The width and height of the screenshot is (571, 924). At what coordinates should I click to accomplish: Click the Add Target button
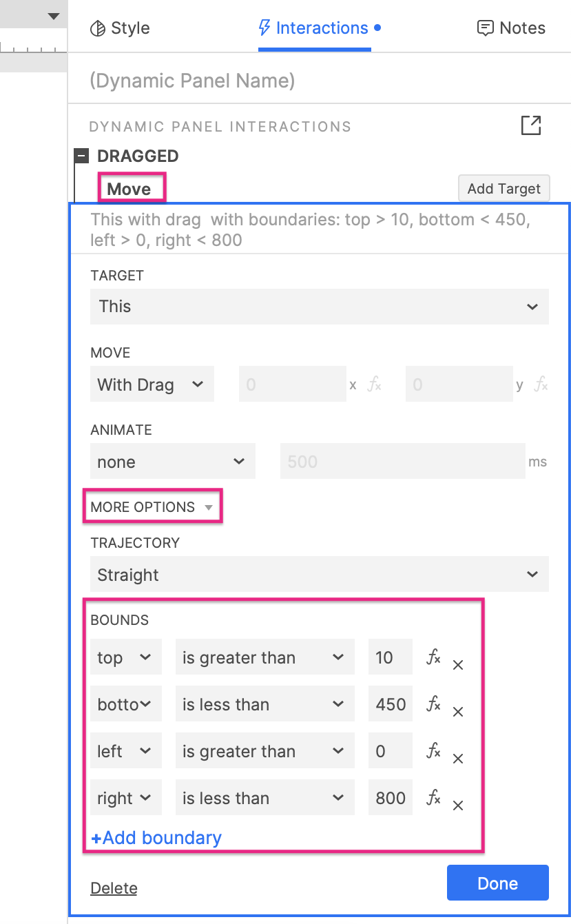click(x=503, y=188)
